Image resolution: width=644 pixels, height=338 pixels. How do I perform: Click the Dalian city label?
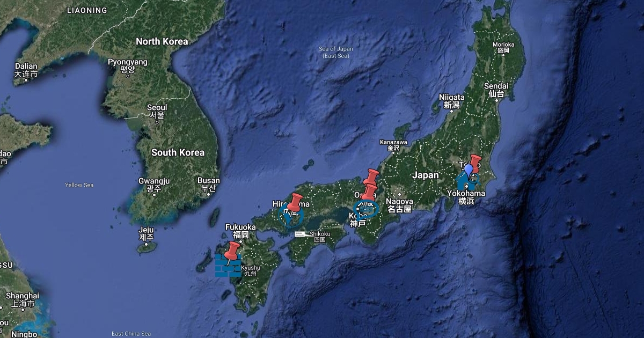[x=26, y=70]
